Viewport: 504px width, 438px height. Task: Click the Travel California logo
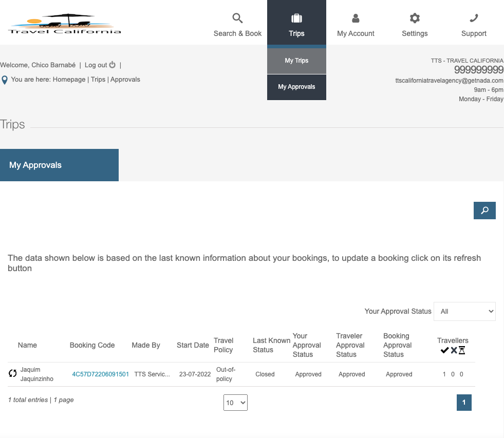point(65,24)
